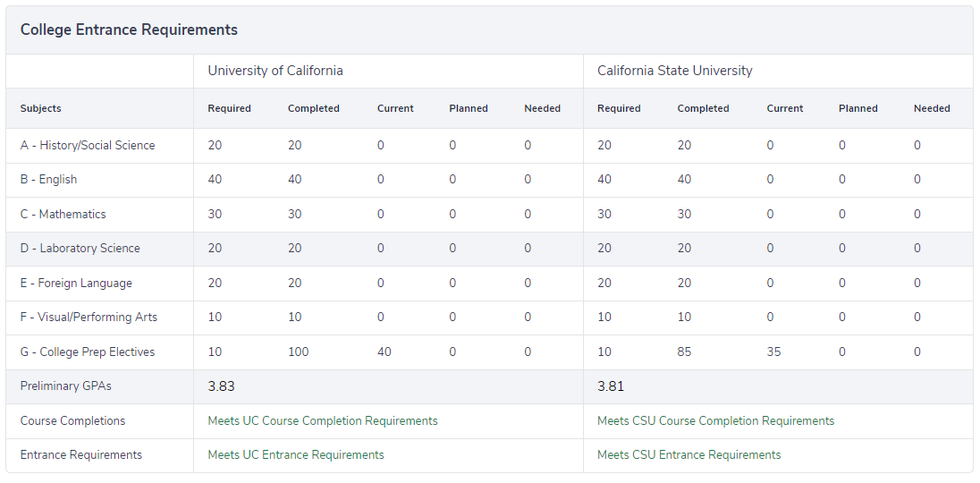
Task: Click the CSU Planned column header
Action: pos(858,108)
